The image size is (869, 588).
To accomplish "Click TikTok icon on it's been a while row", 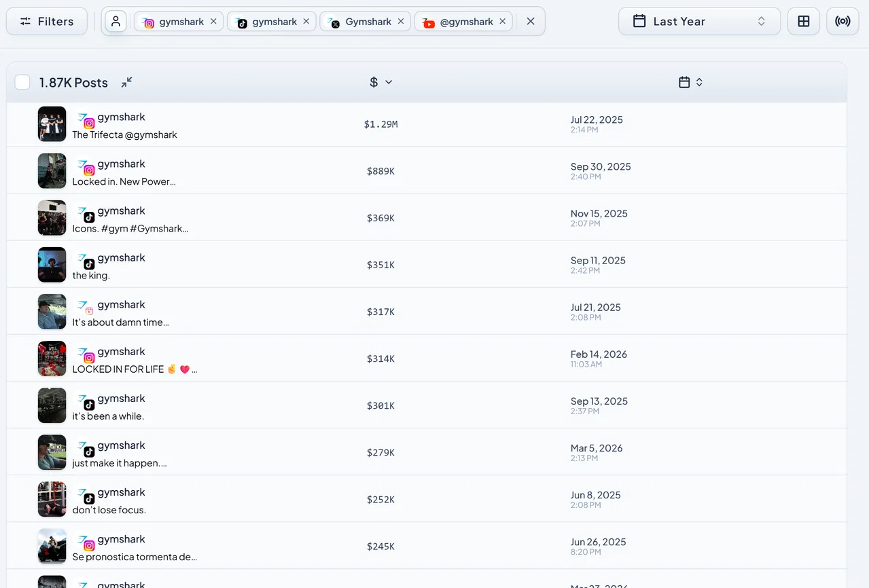I will (x=89, y=405).
